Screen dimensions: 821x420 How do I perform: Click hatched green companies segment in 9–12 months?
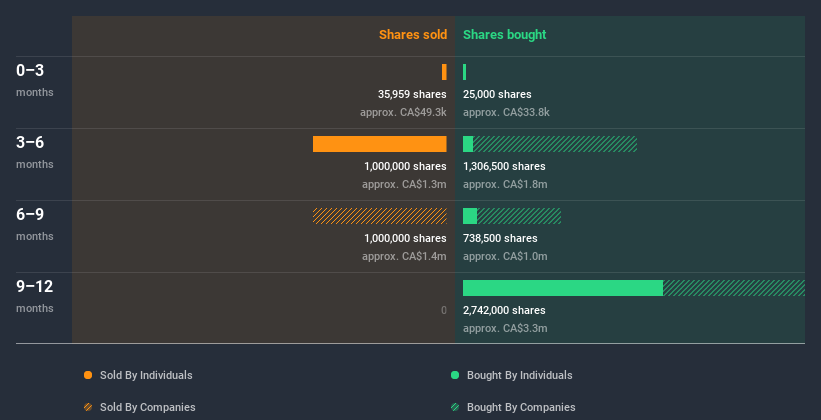(734, 288)
